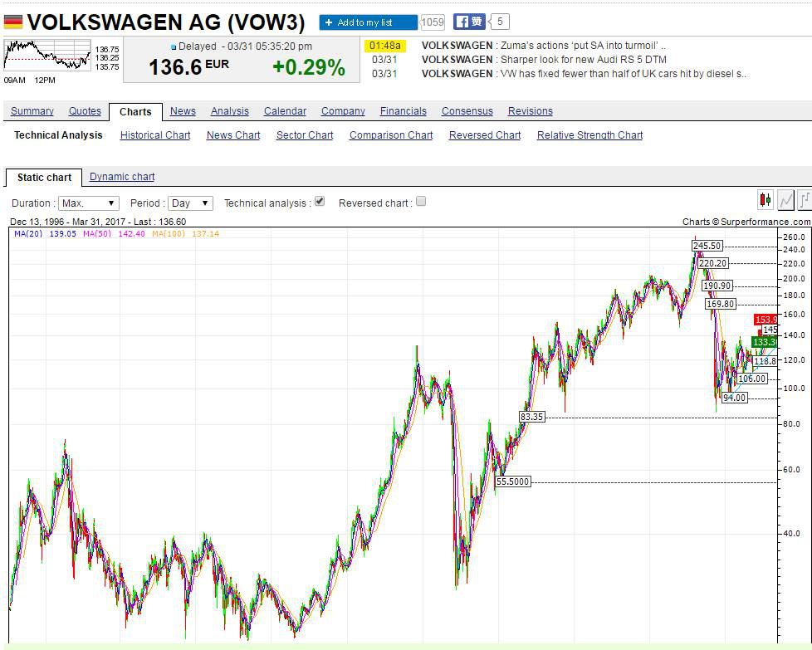Click the 220.20 price level label
Viewport: 812px width, 650px height.
coord(713,264)
